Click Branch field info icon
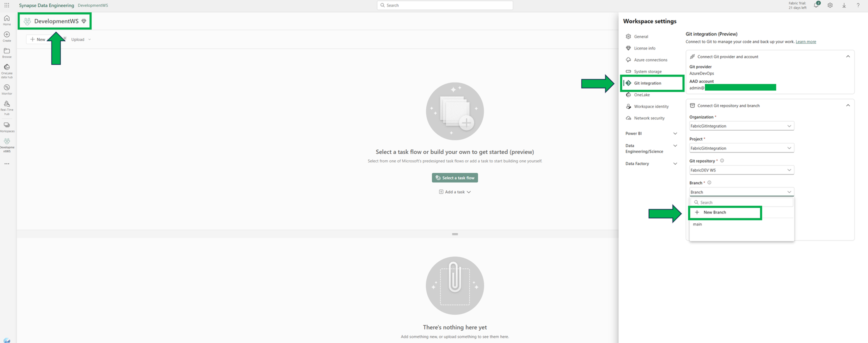868x343 pixels. (709, 183)
